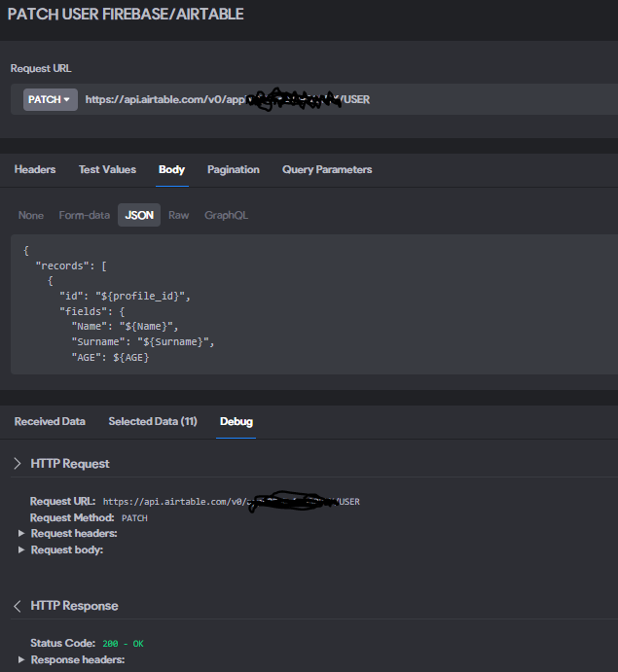
Task: Open the Query Parameters tab
Action: click(327, 169)
